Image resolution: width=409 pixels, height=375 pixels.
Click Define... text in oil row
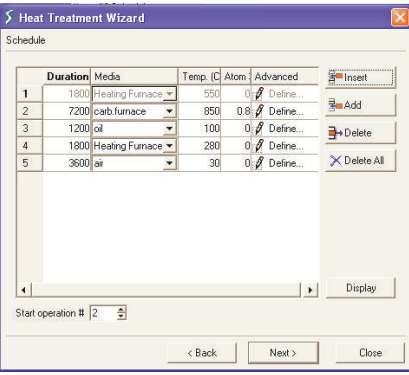(286, 129)
